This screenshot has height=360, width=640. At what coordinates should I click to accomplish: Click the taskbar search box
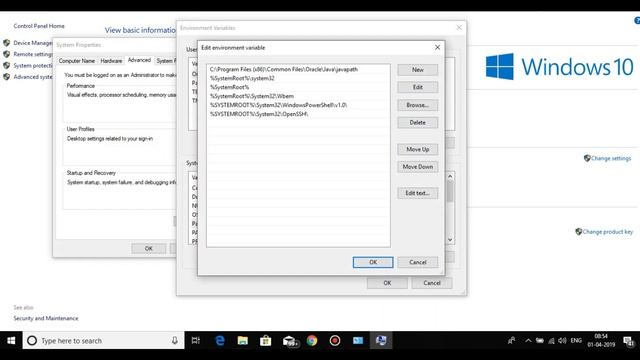click(x=103, y=340)
